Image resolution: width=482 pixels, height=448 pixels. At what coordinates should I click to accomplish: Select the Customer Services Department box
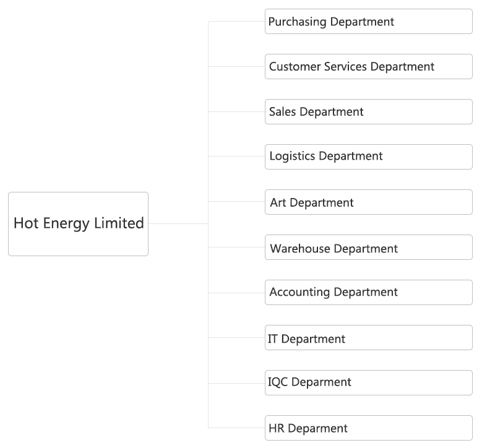tap(369, 66)
